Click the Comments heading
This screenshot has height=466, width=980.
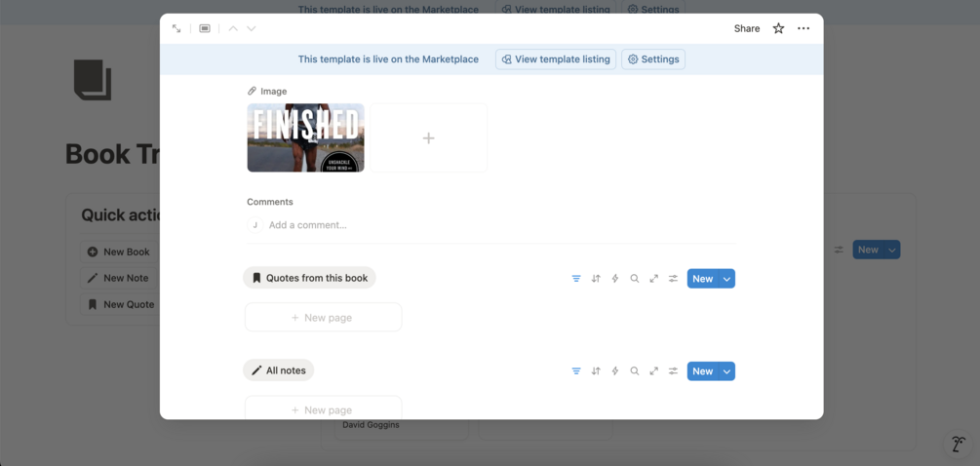(x=270, y=202)
